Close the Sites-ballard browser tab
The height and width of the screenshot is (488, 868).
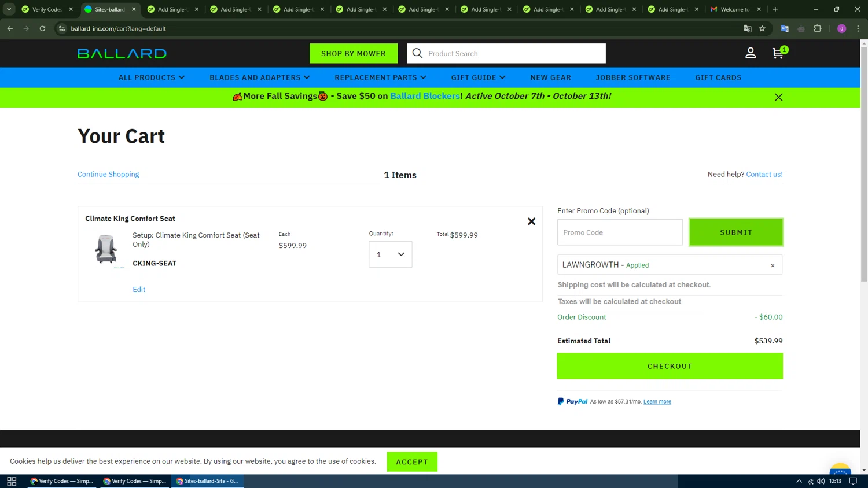(134, 9)
